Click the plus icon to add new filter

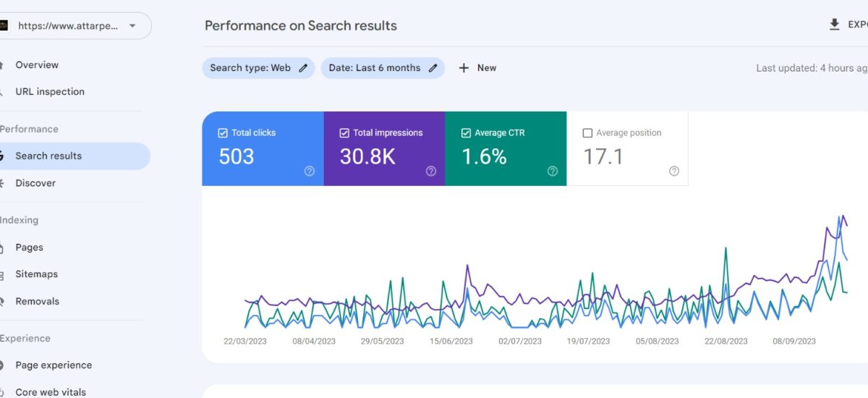coord(464,68)
